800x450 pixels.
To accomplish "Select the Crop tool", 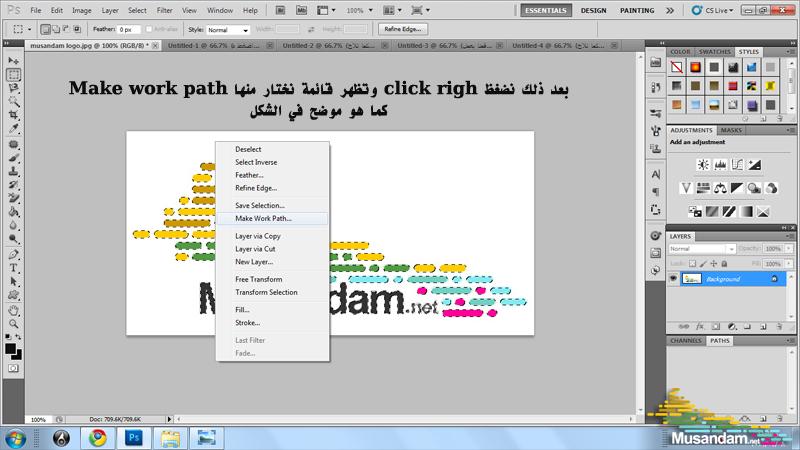I will 13,115.
